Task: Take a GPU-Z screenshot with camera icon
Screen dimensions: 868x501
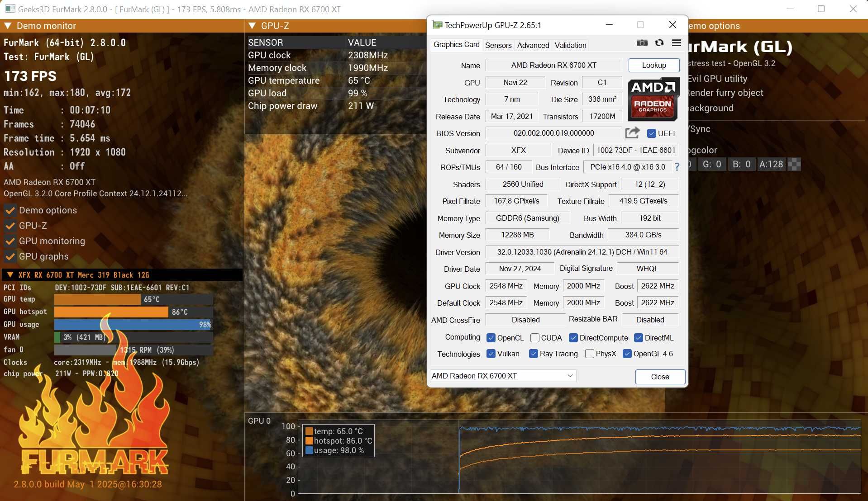Action: 642,43
